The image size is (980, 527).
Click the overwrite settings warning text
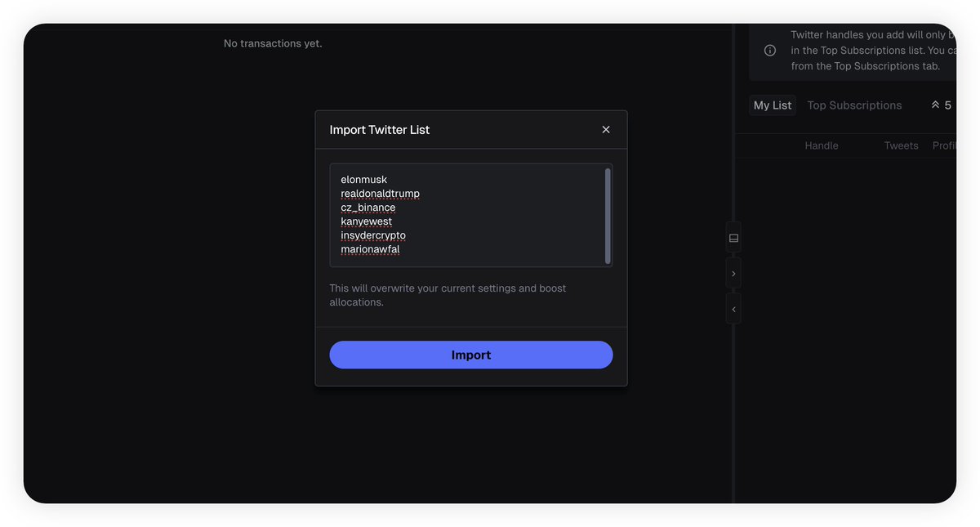click(x=448, y=295)
